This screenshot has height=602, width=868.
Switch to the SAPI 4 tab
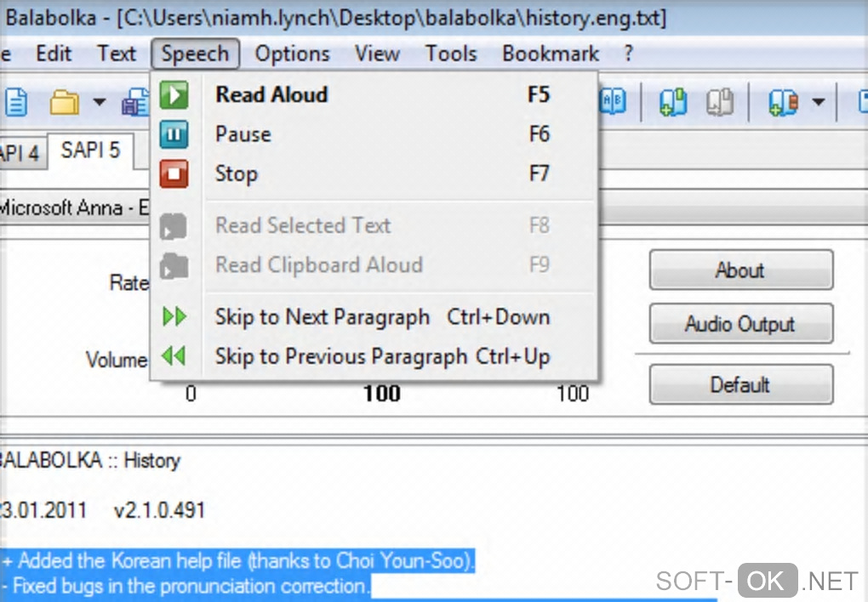click(22, 153)
